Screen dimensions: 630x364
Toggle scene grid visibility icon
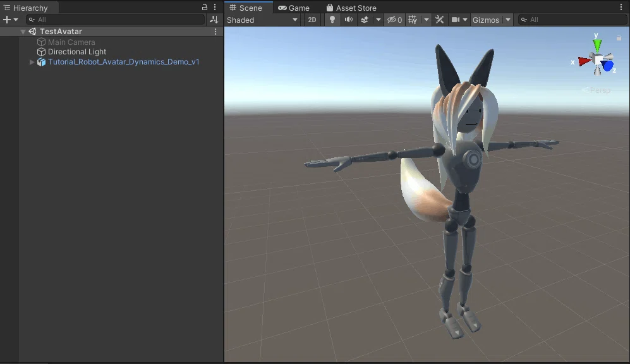412,20
